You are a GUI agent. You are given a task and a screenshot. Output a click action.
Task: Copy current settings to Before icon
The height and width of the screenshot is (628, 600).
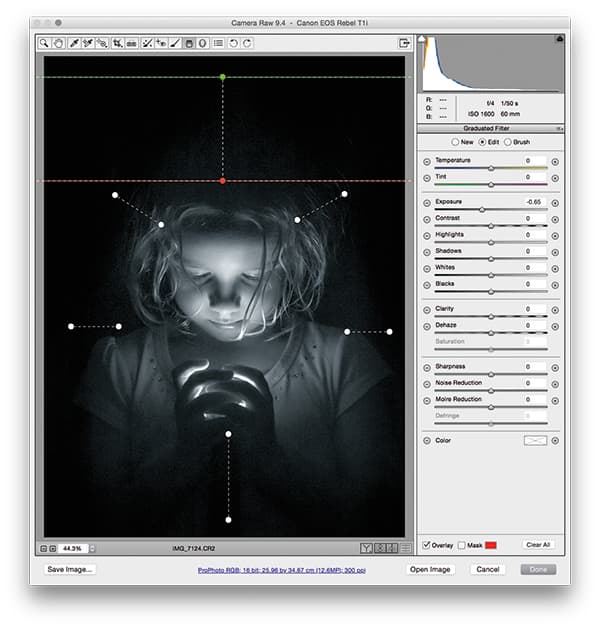pos(392,548)
